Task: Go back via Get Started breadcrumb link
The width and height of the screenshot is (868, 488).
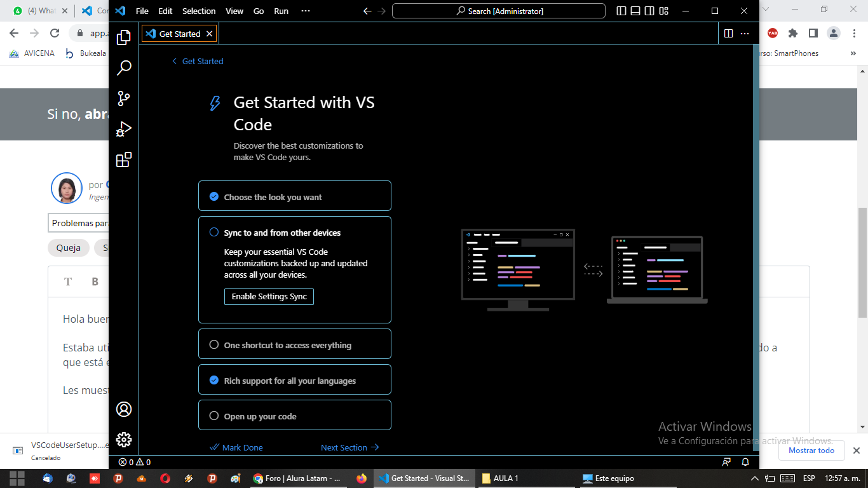Action: (198, 61)
